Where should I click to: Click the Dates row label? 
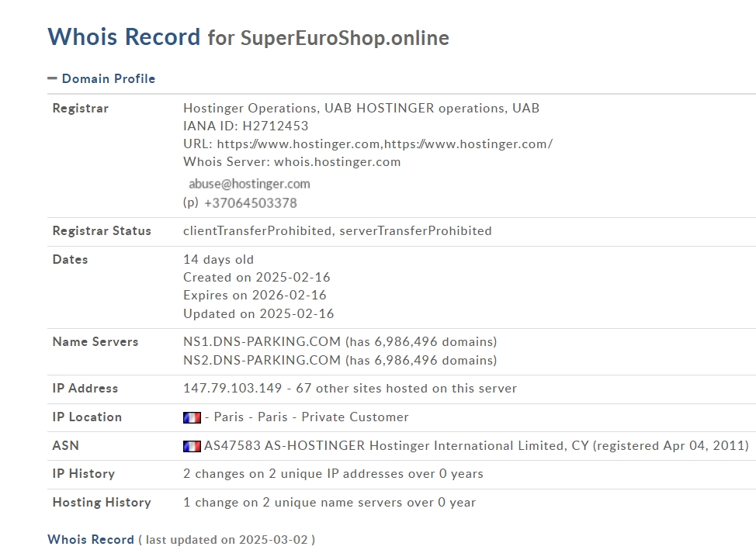tap(71, 259)
